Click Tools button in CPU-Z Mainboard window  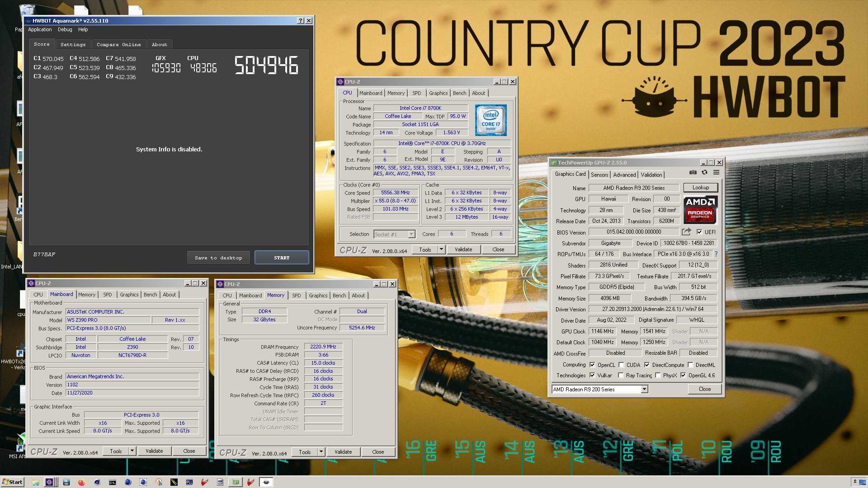click(x=116, y=451)
